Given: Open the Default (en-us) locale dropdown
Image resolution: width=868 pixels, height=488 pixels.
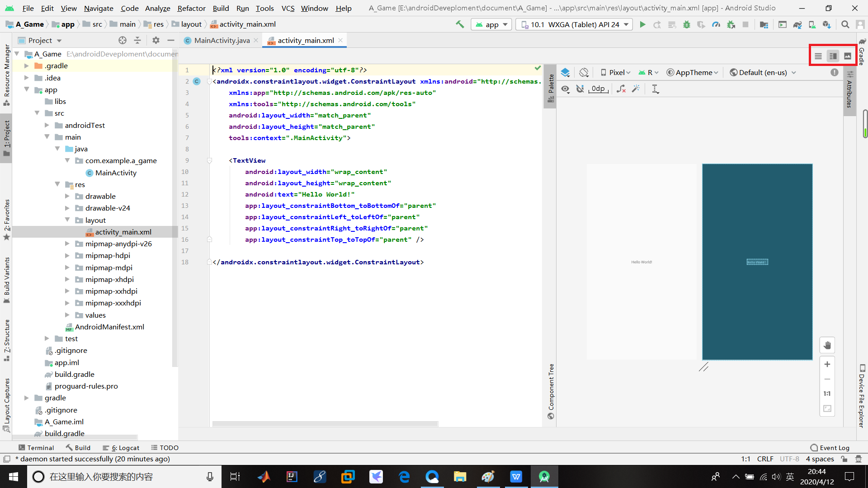Looking at the screenshot, I should pos(763,72).
